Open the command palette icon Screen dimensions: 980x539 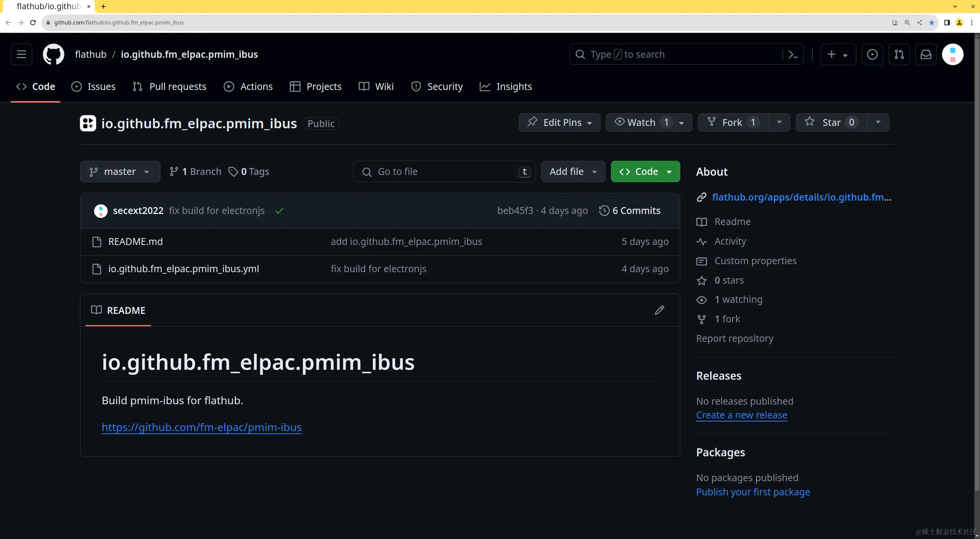tap(793, 54)
